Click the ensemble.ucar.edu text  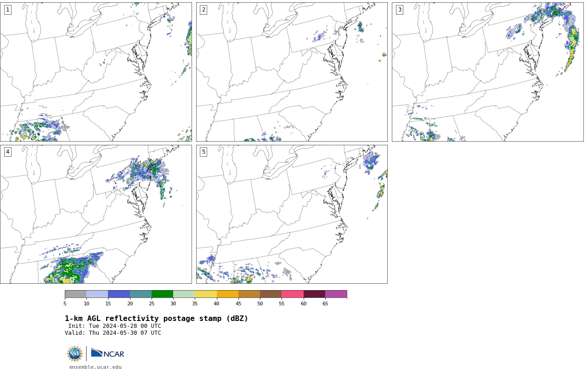click(x=96, y=367)
